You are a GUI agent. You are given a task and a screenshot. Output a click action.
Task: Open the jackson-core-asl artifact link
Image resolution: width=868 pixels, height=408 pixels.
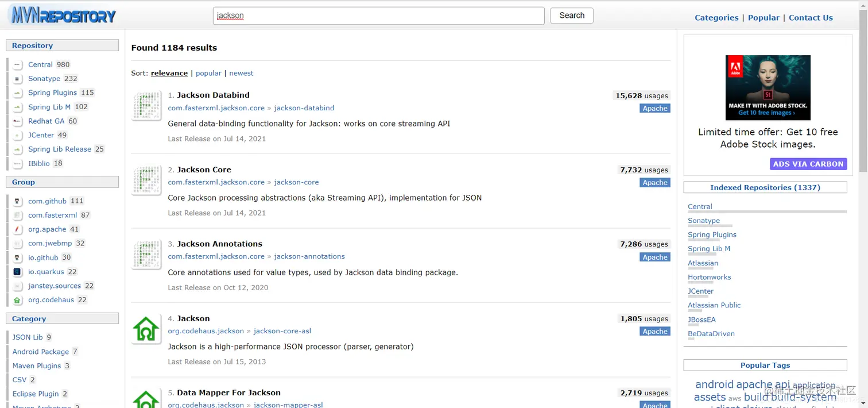[x=282, y=331]
